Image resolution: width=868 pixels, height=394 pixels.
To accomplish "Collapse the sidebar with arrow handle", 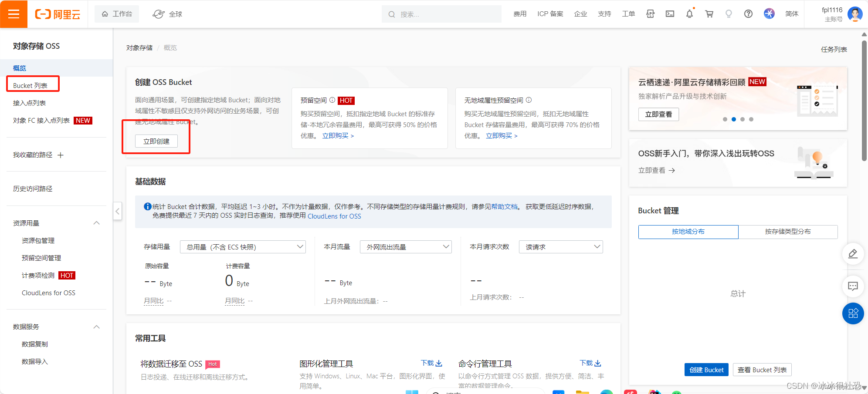I will [x=118, y=212].
